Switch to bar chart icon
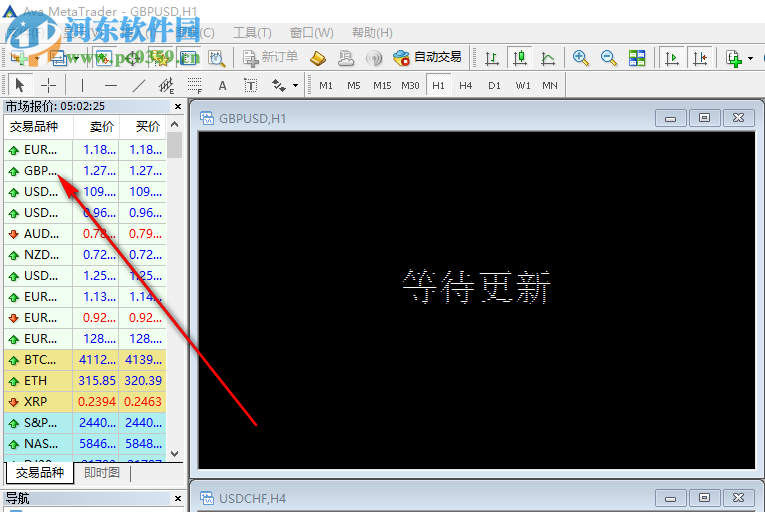Image resolution: width=765 pixels, height=512 pixels. [492, 58]
